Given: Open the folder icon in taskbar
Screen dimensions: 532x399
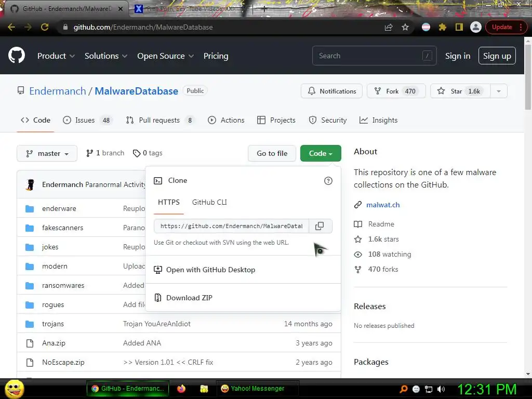Looking at the screenshot, I should pyautogui.click(x=204, y=389).
